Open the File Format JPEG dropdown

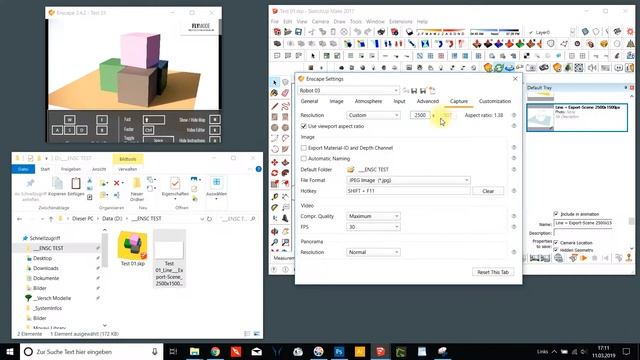pyautogui.click(x=408, y=180)
